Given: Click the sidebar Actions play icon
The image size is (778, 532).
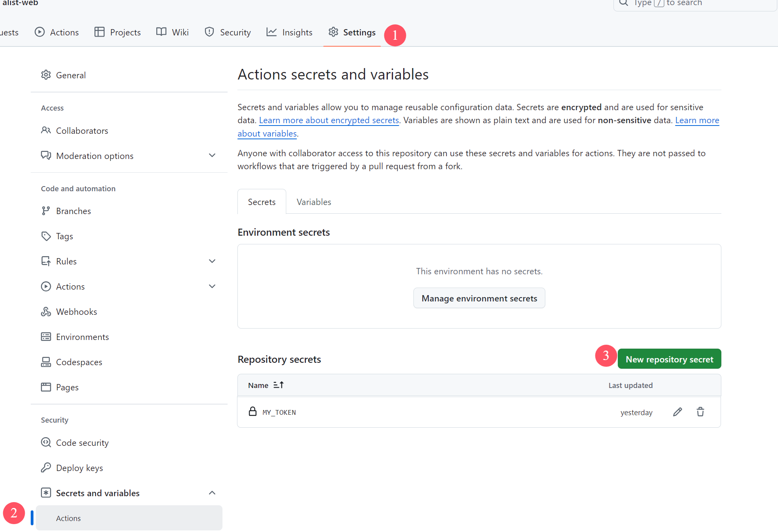Looking at the screenshot, I should [x=46, y=286].
